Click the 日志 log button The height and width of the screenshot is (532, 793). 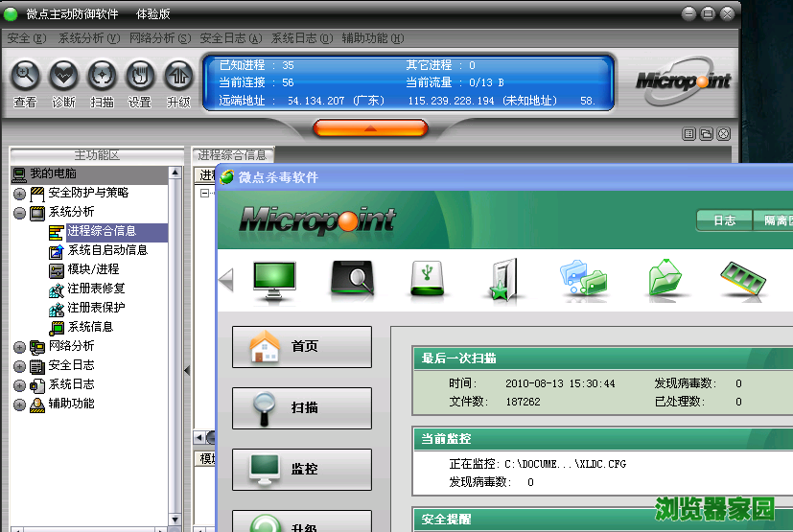point(724,220)
